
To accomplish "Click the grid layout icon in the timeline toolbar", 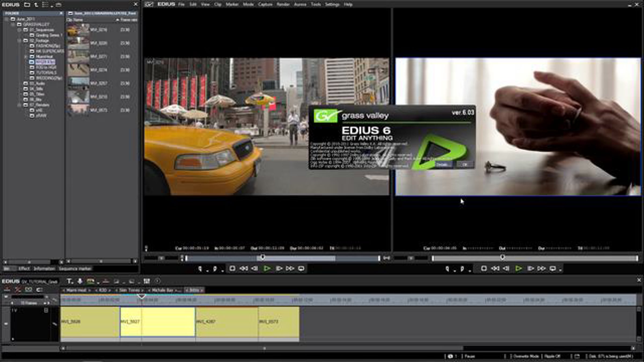I will (147, 281).
